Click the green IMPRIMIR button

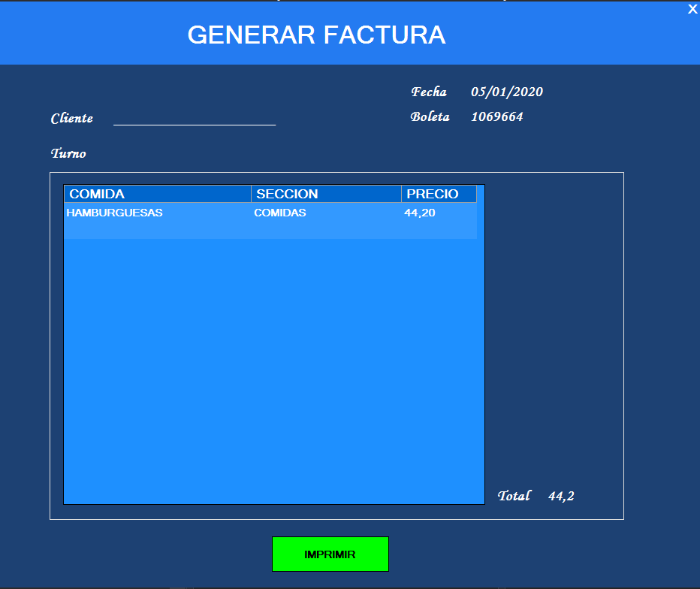(330, 554)
